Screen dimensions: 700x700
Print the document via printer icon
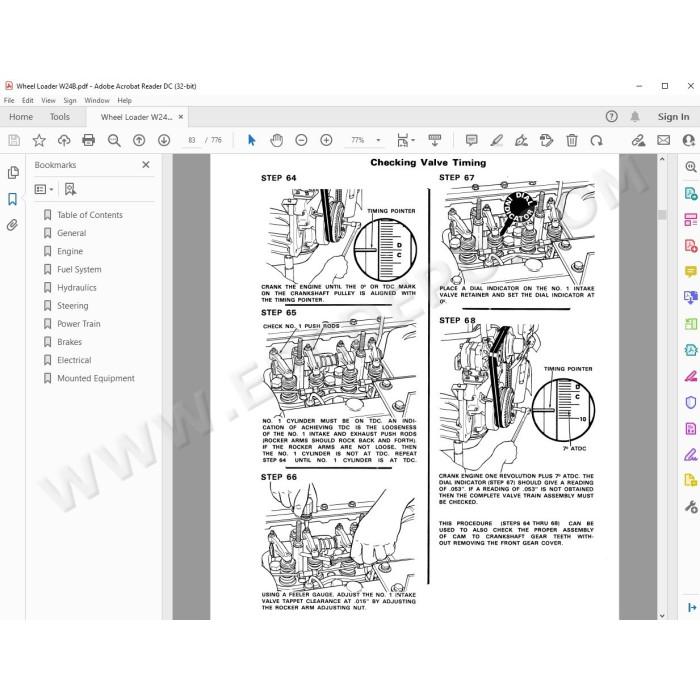[88, 140]
